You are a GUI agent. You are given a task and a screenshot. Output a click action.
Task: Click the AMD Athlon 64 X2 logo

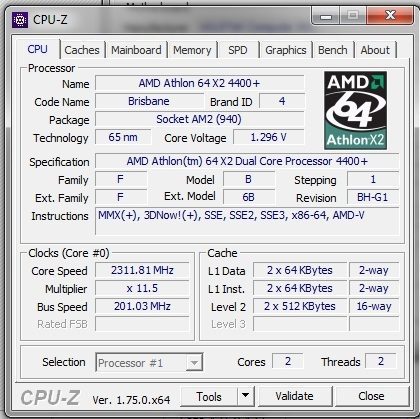pyautogui.click(x=355, y=110)
